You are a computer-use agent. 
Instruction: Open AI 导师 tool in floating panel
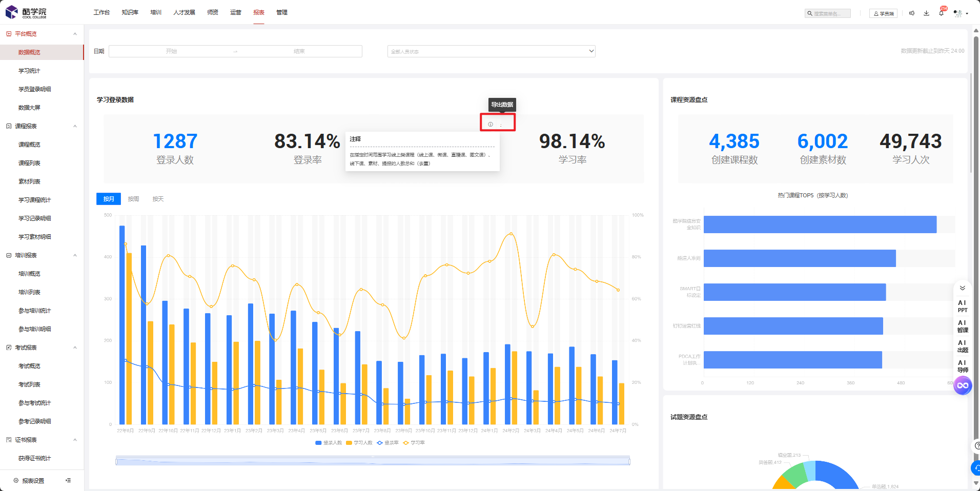tap(963, 366)
